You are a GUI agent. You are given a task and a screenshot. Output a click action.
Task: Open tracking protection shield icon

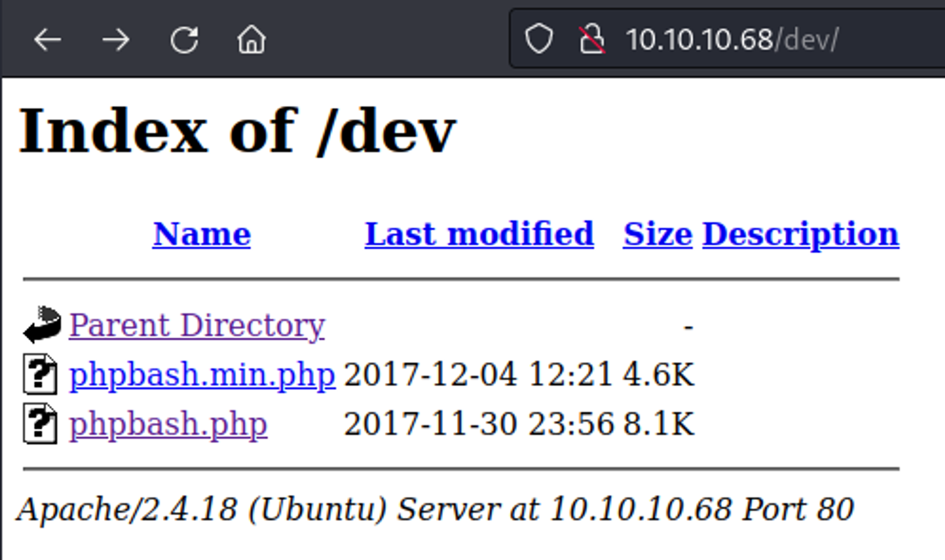click(539, 39)
